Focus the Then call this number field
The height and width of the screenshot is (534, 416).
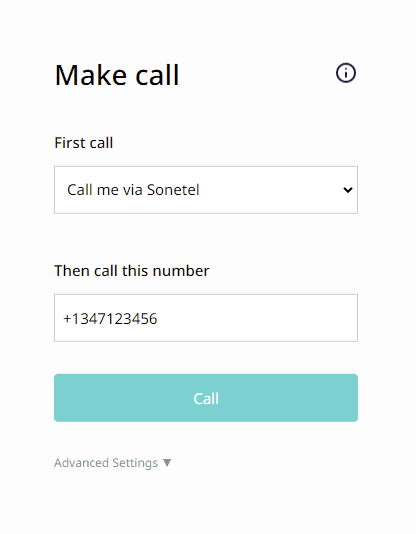coord(206,318)
